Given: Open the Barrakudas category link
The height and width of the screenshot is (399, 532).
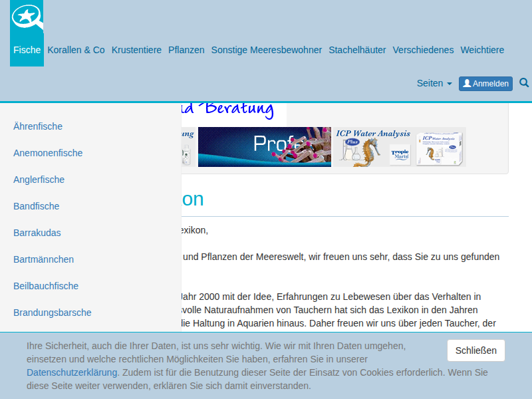Looking at the screenshot, I should point(37,233).
